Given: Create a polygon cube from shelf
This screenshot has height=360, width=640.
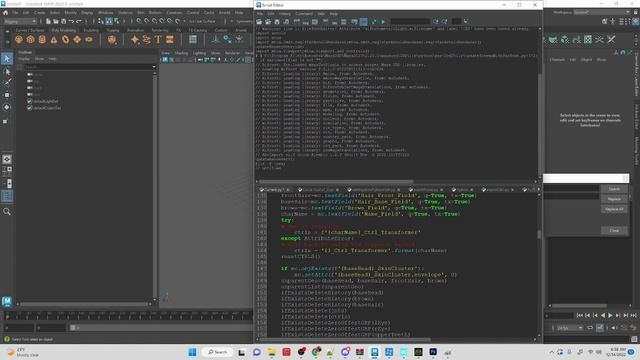Looking at the screenshot, I should 31,40.
